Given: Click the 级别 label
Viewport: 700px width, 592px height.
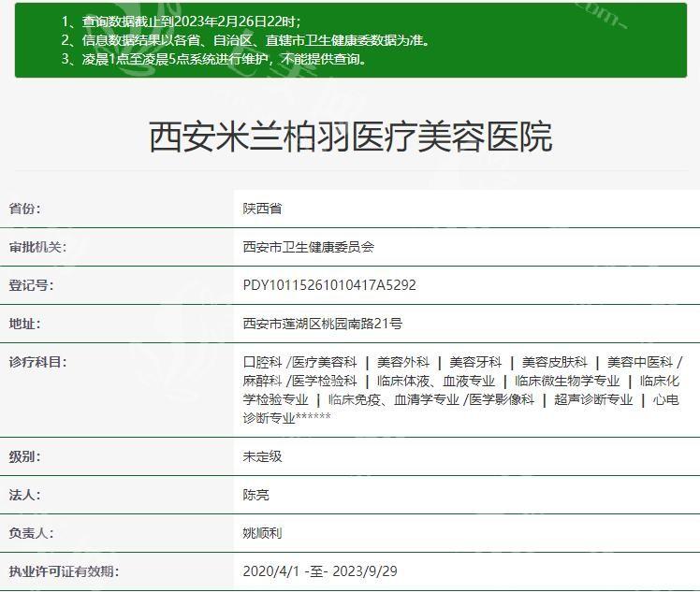Looking at the screenshot, I should click(24, 456).
